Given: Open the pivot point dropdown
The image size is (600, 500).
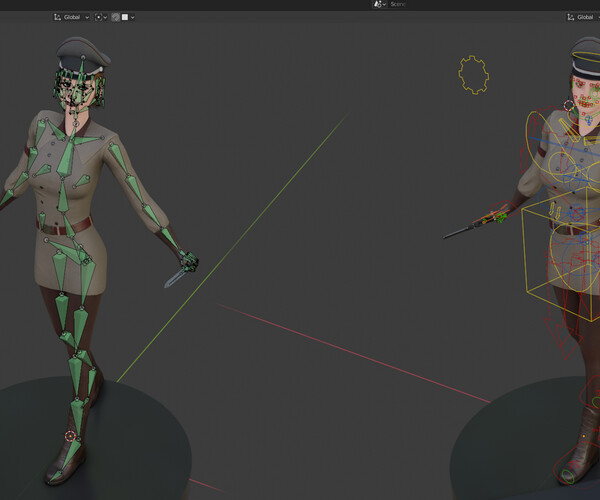Looking at the screenshot, I should point(101,17).
